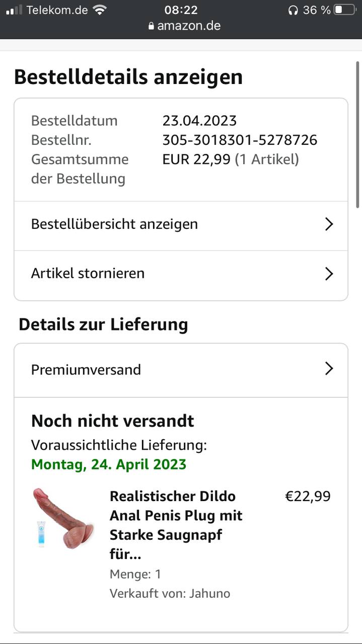Tap the 08:22 clock in status bar
This screenshot has width=362, height=644.
181,10
